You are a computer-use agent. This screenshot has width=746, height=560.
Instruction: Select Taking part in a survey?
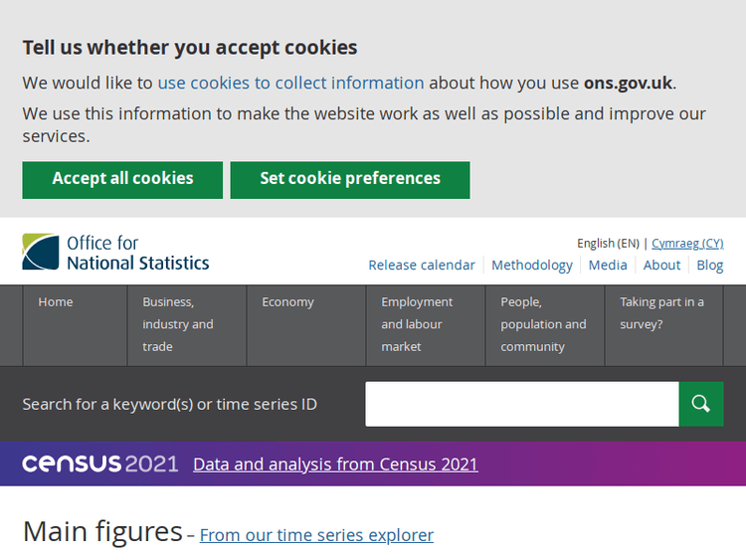click(661, 313)
